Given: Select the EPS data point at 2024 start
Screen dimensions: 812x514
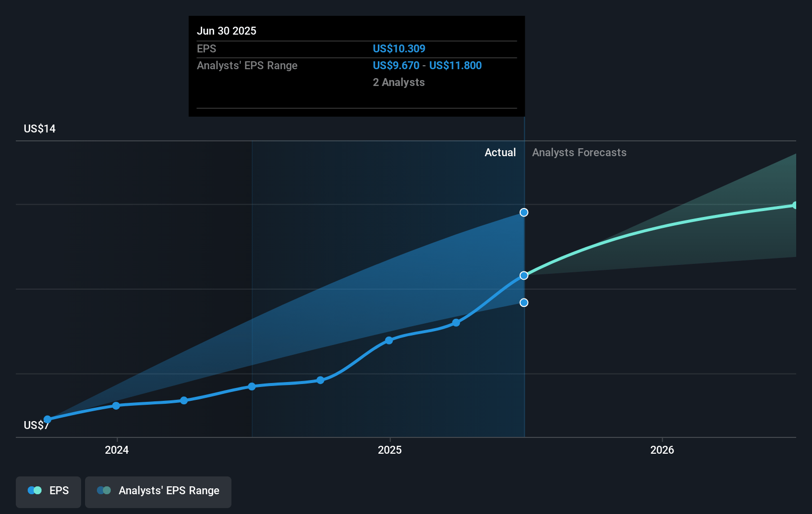Looking at the screenshot, I should [116, 405].
